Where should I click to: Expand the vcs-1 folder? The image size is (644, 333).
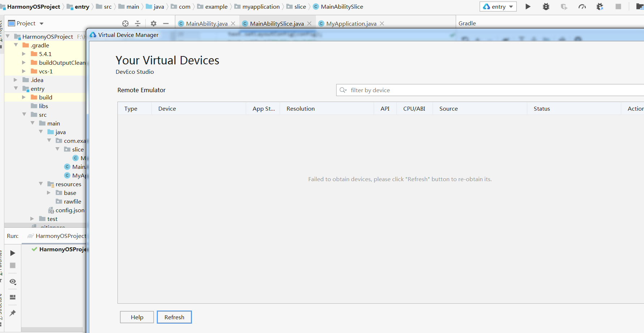click(24, 71)
